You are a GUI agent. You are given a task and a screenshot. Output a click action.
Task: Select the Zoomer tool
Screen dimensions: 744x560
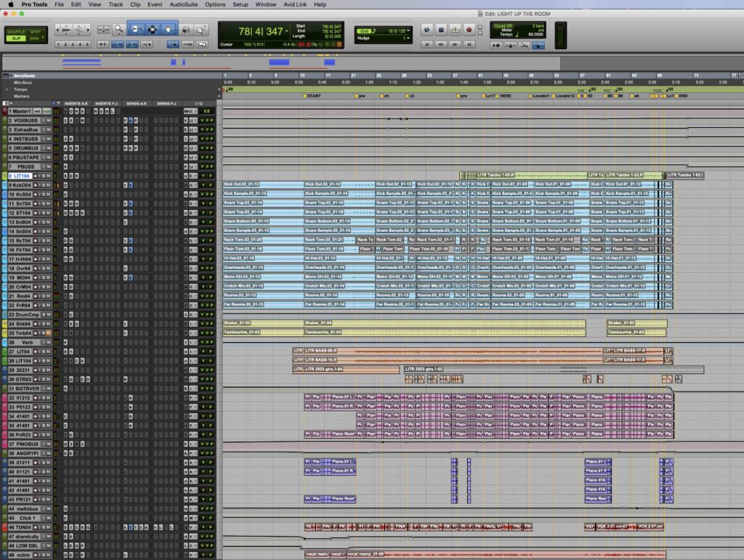pos(118,30)
